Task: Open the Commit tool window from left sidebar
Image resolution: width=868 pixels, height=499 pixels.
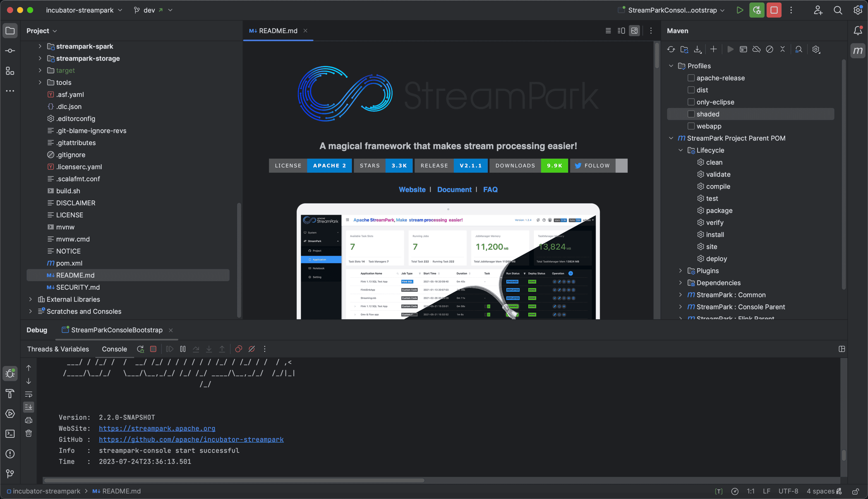Action: click(10, 51)
